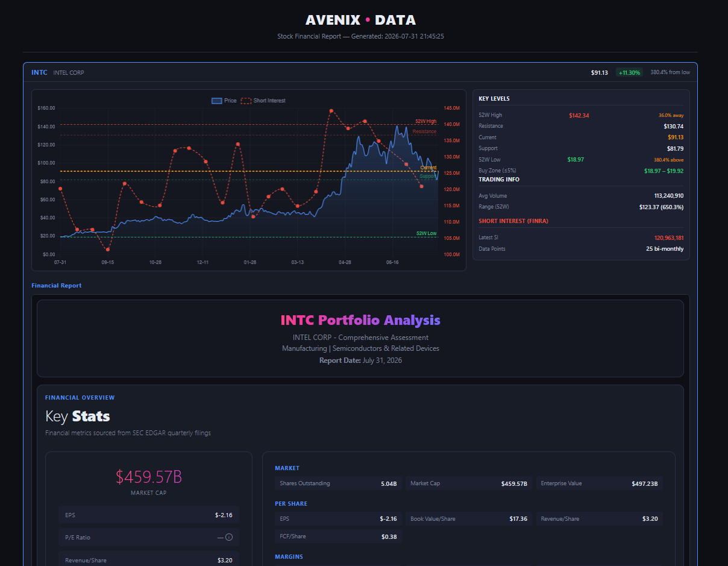Click the 52W Low line label on chart
Viewport: 728px width, 566px height.
[x=427, y=233]
